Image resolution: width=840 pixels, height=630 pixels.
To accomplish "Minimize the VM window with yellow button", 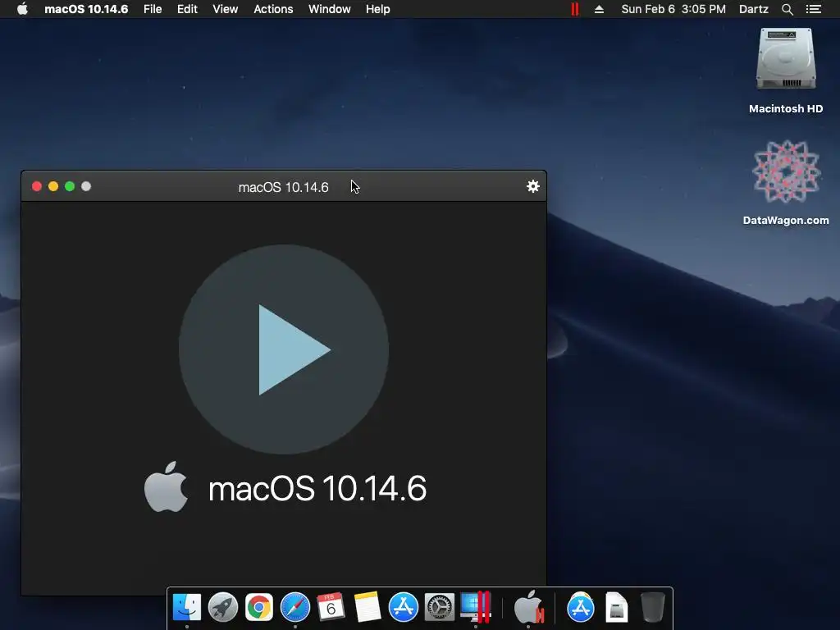I will pos(53,186).
